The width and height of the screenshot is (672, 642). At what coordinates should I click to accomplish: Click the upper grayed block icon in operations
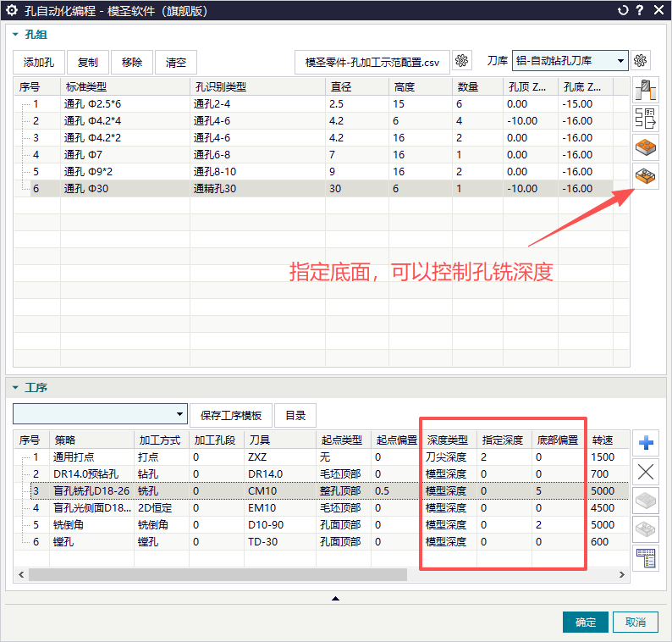coord(646,500)
